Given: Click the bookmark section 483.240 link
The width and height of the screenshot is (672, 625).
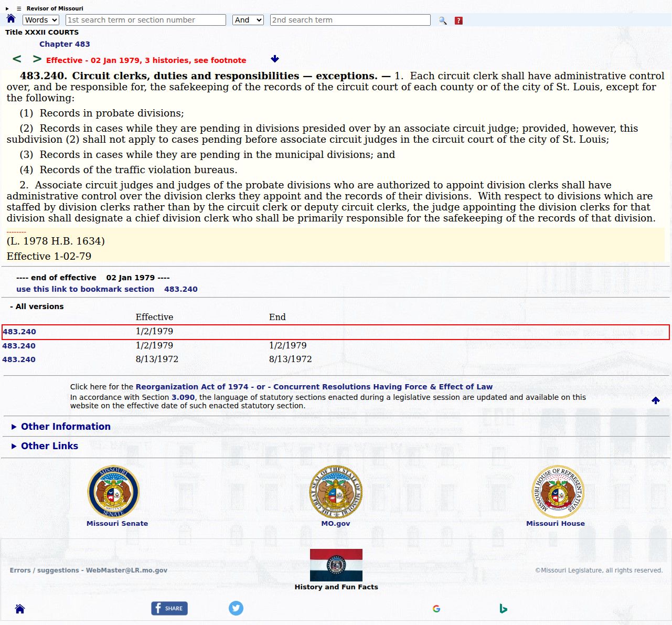Looking at the screenshot, I should [107, 289].
